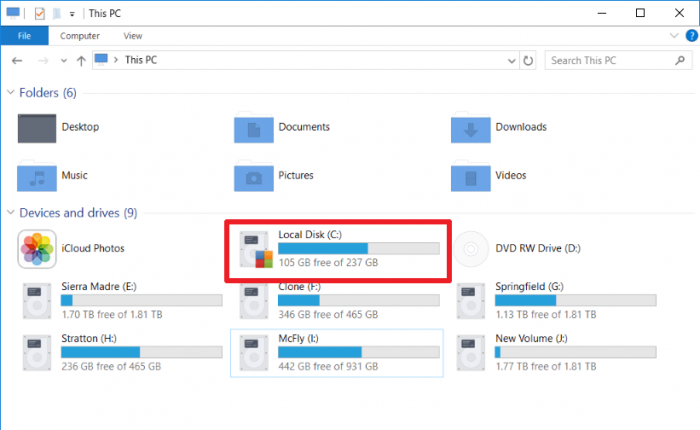This screenshot has height=430, width=700.
Task: Click the Search This PC field
Action: tap(618, 60)
